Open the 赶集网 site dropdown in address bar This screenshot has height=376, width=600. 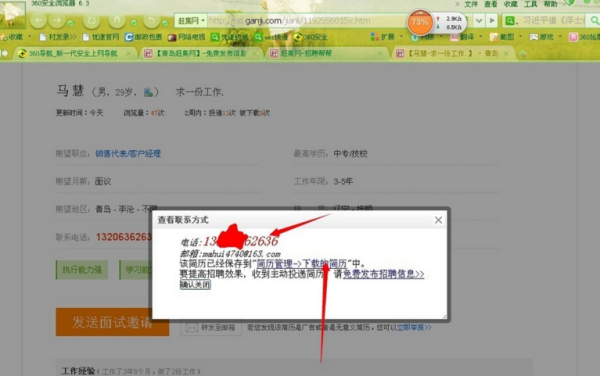(x=191, y=21)
